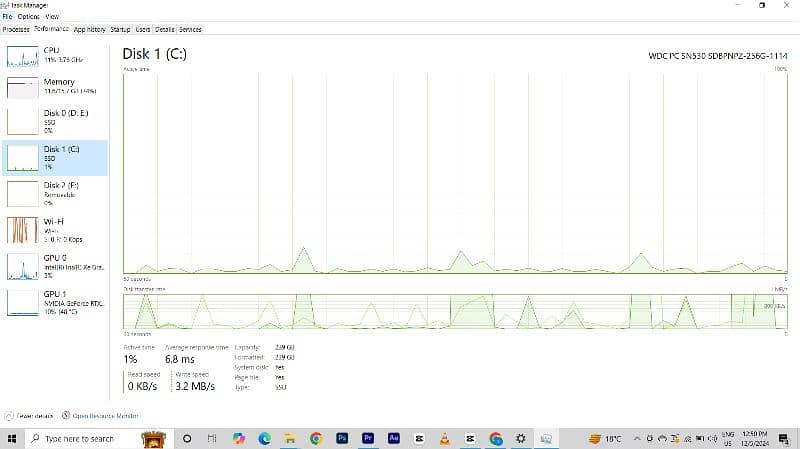The image size is (800, 449).
Task: Go to the Services tab
Action: [x=190, y=29]
